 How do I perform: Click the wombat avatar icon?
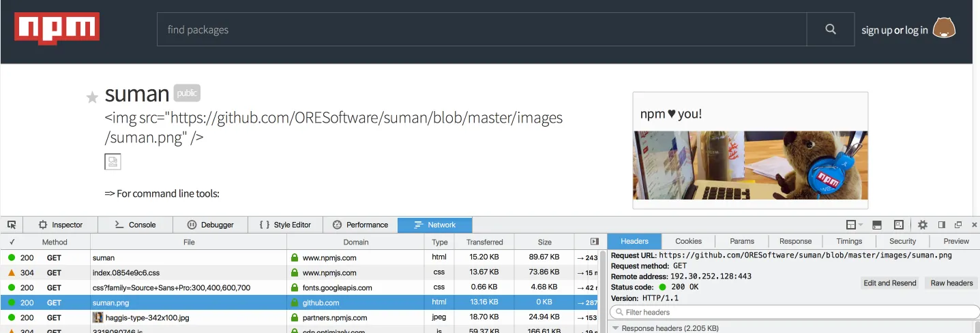pos(944,29)
